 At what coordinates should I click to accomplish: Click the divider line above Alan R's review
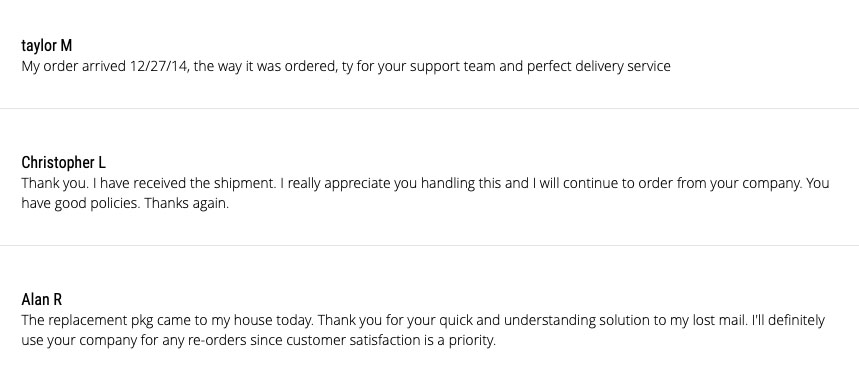430,246
